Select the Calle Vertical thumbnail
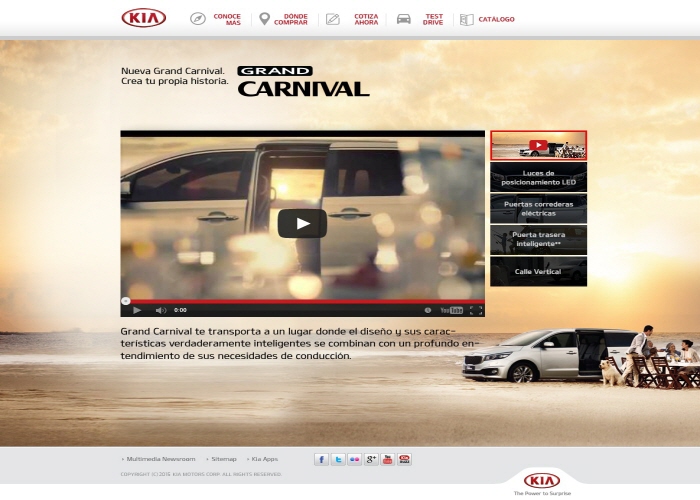 538,271
